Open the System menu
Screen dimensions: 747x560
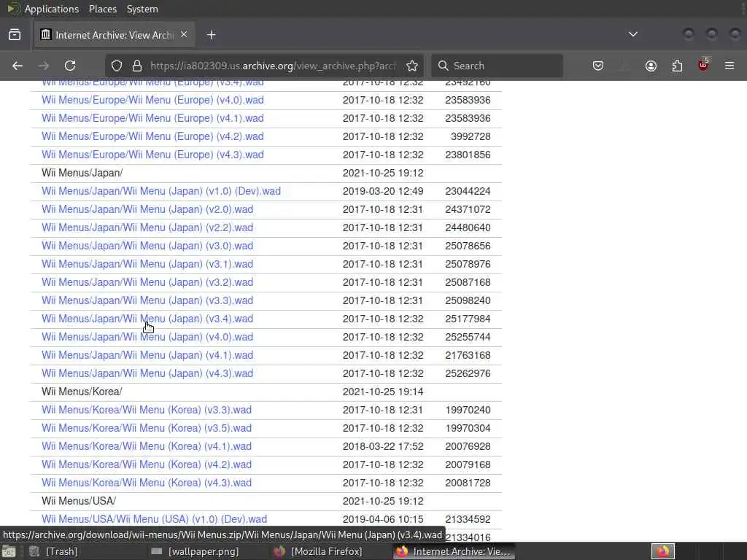coord(142,9)
